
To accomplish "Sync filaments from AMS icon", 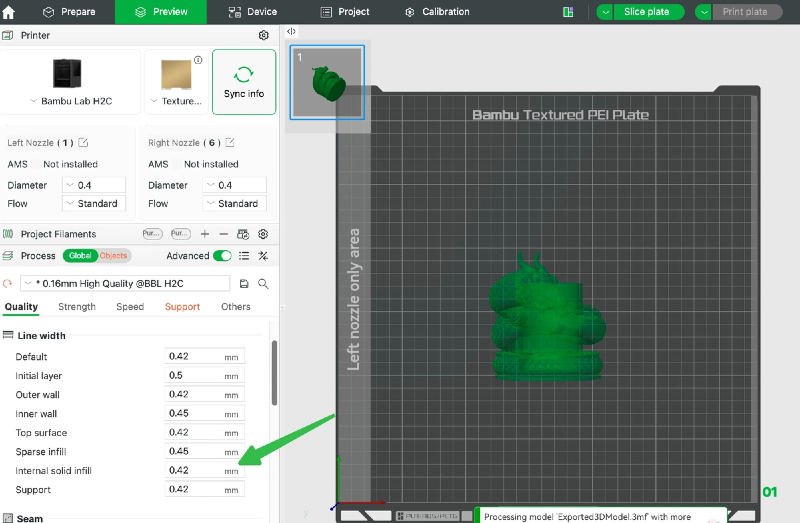I will (x=243, y=234).
